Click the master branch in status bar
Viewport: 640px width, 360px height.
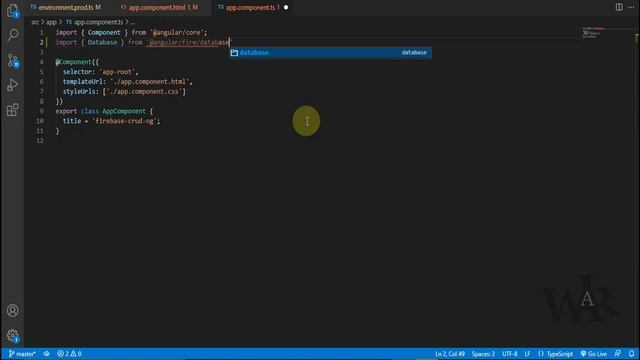point(22,354)
